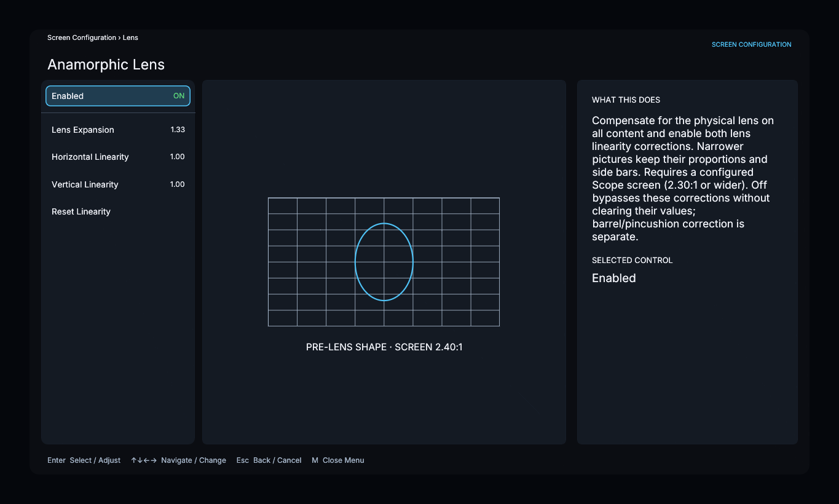Click the PRE-LENS SHAPE · SCREEN 2.40:1 caption
The image size is (839, 504).
click(x=384, y=347)
